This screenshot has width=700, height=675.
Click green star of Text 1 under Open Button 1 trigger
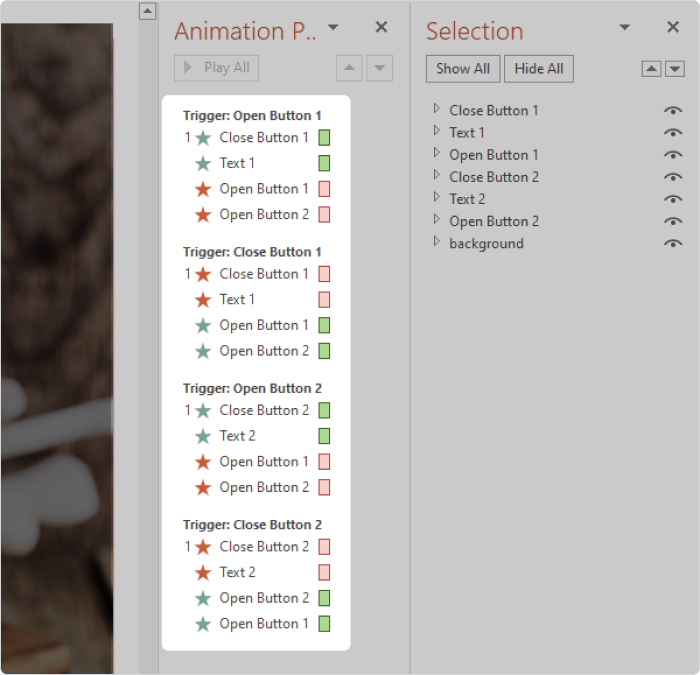203,163
